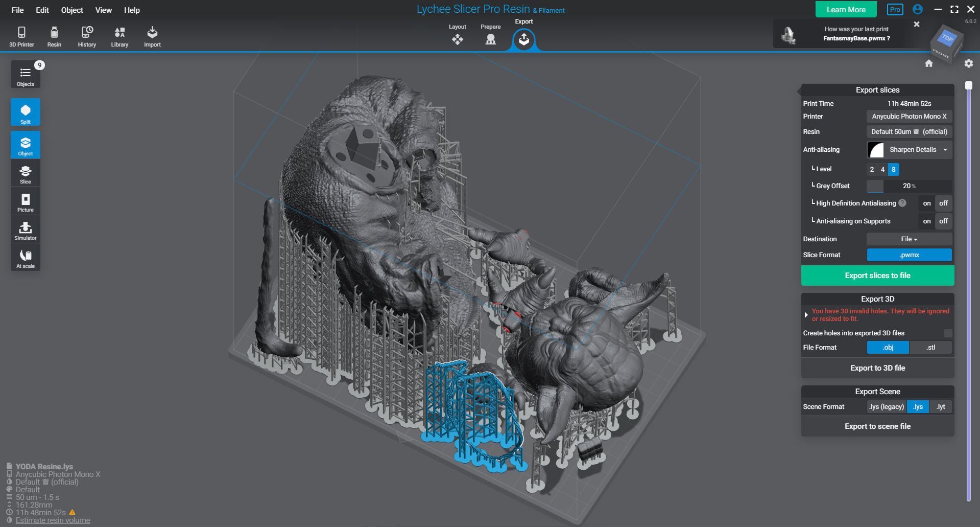Click the print time warning triangle
The height and width of the screenshot is (527, 980).
(x=73, y=512)
